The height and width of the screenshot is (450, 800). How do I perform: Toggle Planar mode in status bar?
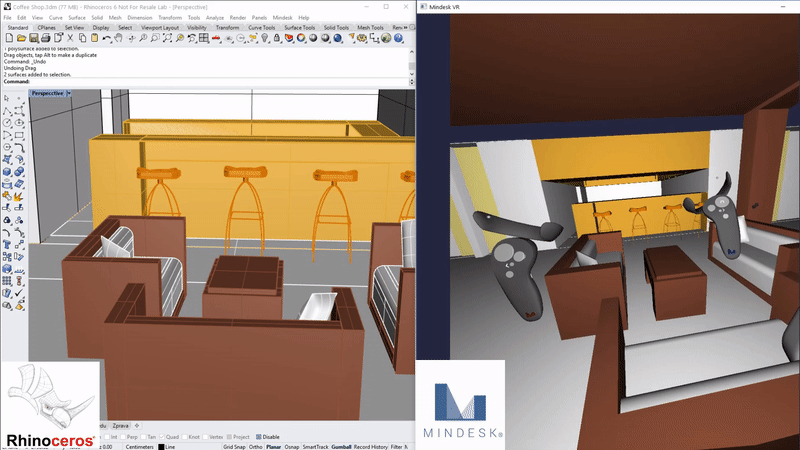(x=273, y=447)
